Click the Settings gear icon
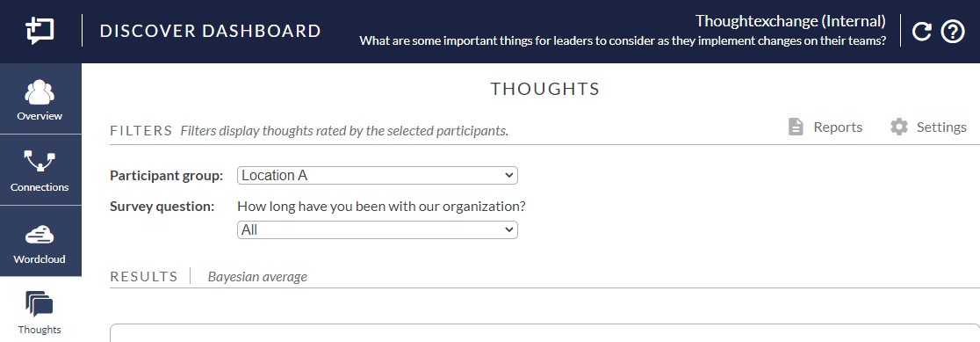Image resolution: width=980 pixels, height=342 pixels. click(x=898, y=127)
